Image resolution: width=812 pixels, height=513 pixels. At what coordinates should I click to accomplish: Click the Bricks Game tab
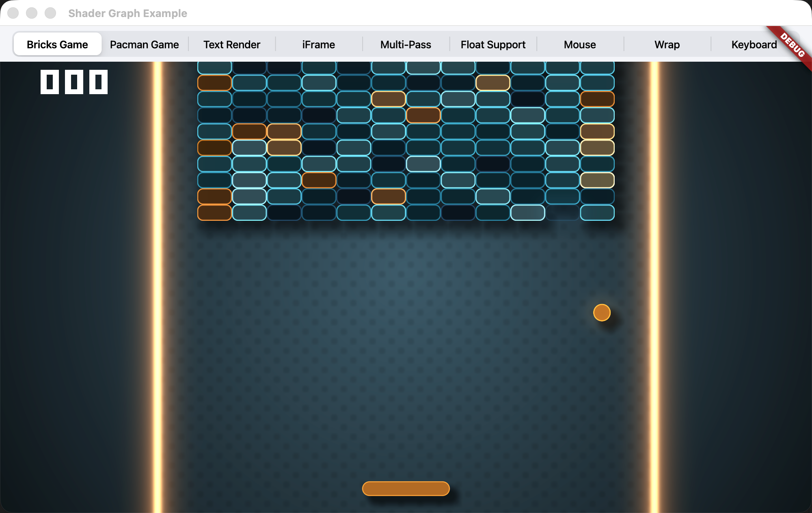57,45
